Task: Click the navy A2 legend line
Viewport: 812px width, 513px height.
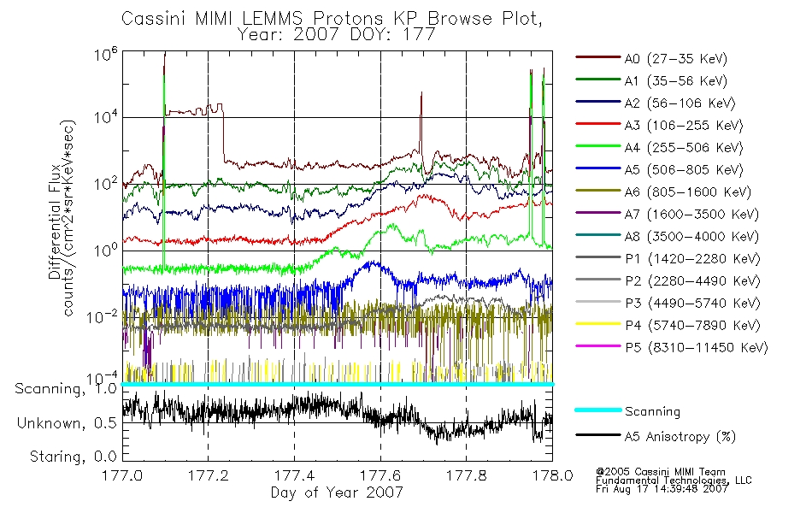Action: (x=597, y=102)
